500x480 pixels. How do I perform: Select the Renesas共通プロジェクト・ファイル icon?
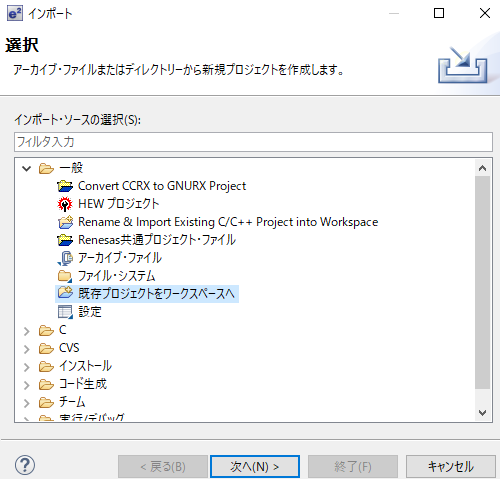(x=65, y=240)
